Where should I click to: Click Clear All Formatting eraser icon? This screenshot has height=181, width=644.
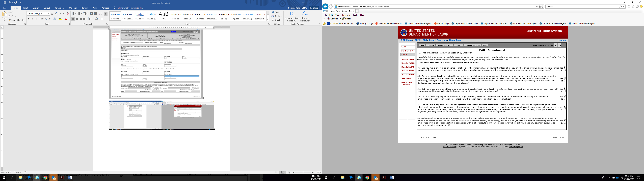point(68,14)
